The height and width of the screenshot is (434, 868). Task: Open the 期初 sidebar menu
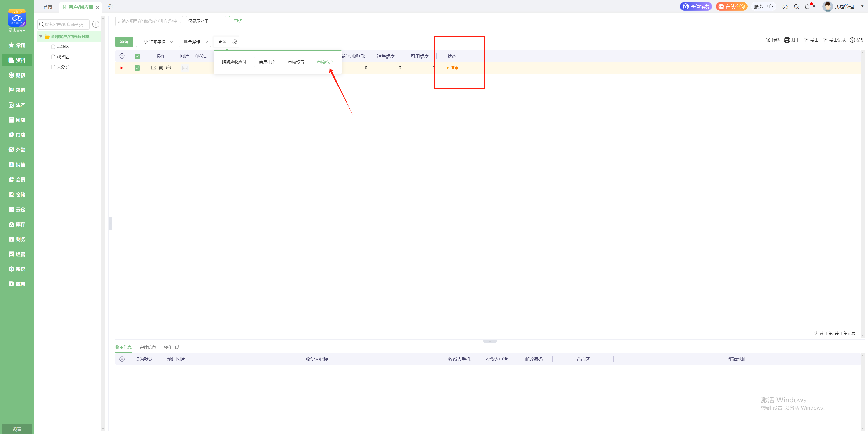[17, 75]
